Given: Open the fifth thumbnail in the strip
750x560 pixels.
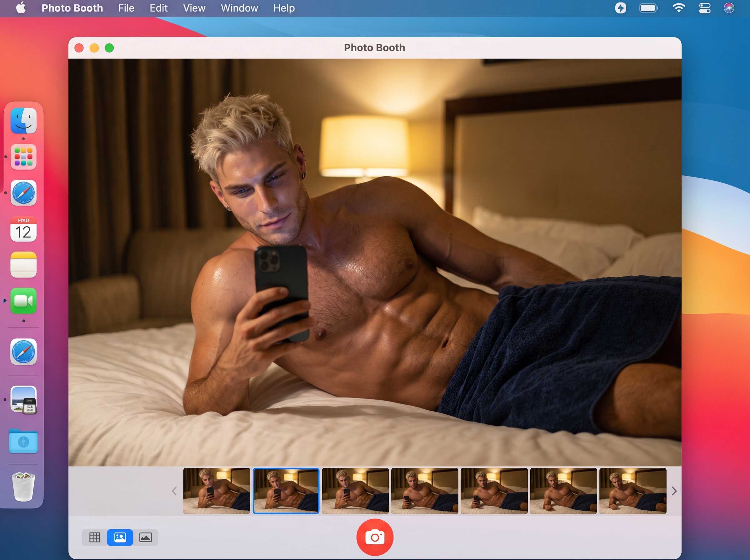Looking at the screenshot, I should pos(494,491).
